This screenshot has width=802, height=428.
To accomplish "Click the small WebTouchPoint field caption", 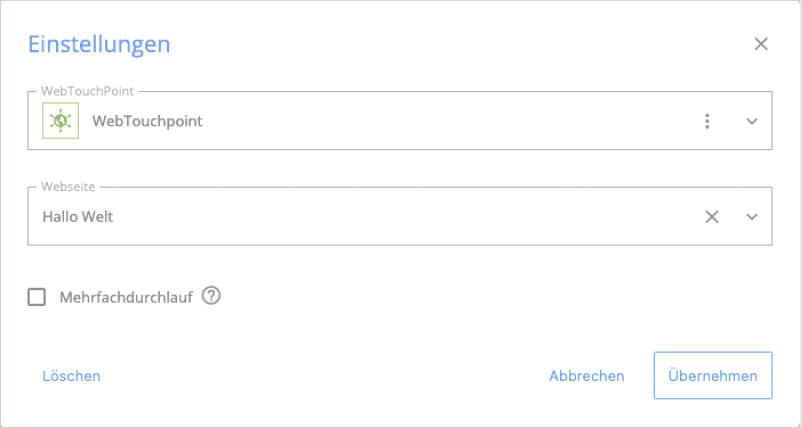I will coord(87,91).
